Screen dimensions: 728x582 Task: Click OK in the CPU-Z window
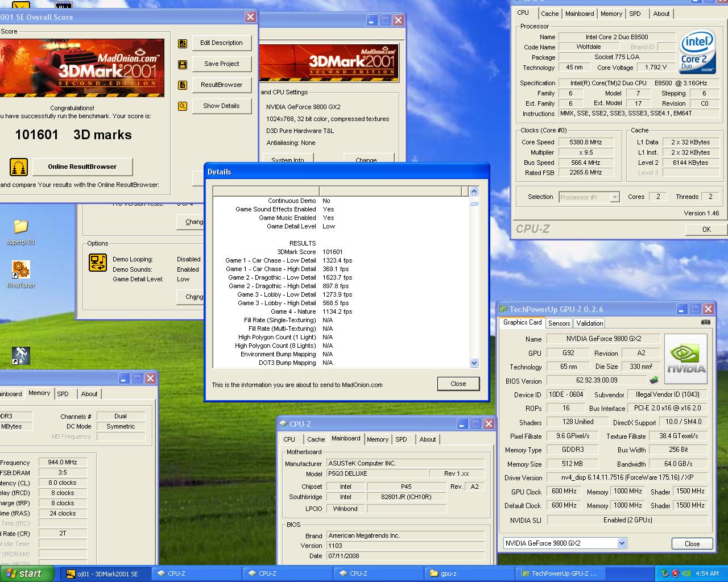point(706,229)
